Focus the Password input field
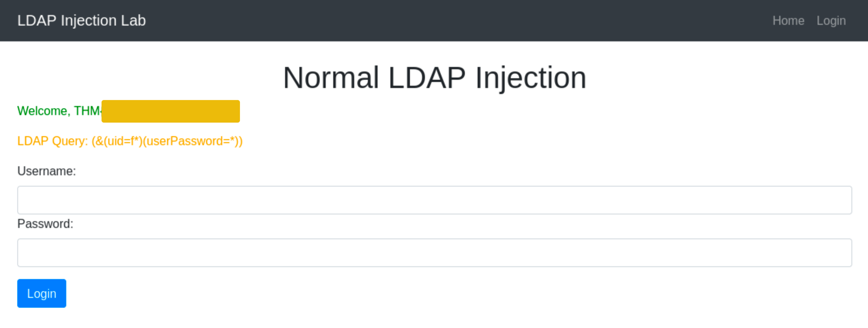 pos(434,253)
